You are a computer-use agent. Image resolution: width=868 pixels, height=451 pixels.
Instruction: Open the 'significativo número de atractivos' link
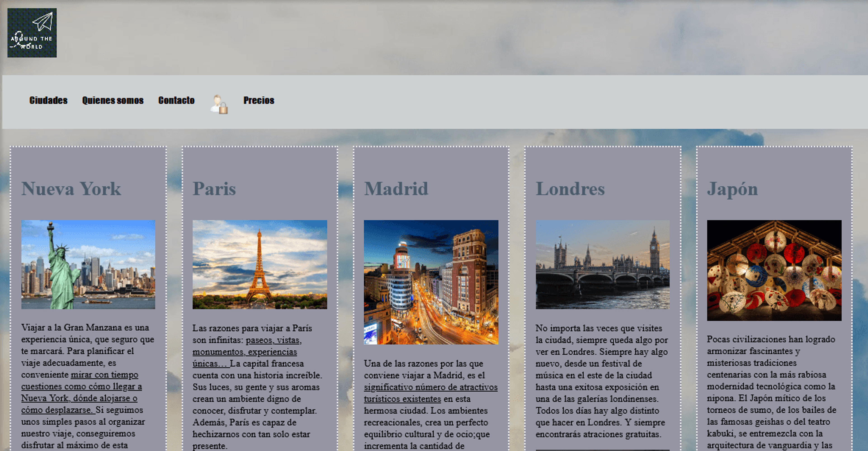431,393
